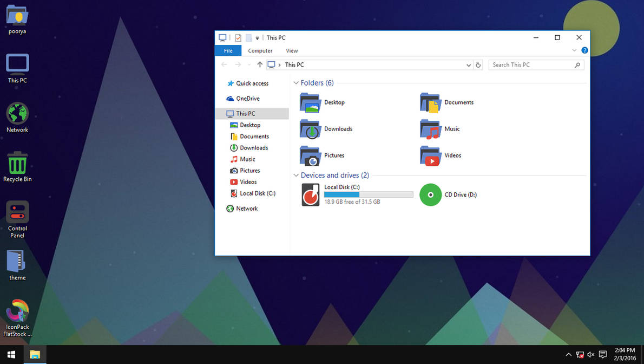Open the Videos folder in Folders group
644x364 pixels.
point(430,155)
